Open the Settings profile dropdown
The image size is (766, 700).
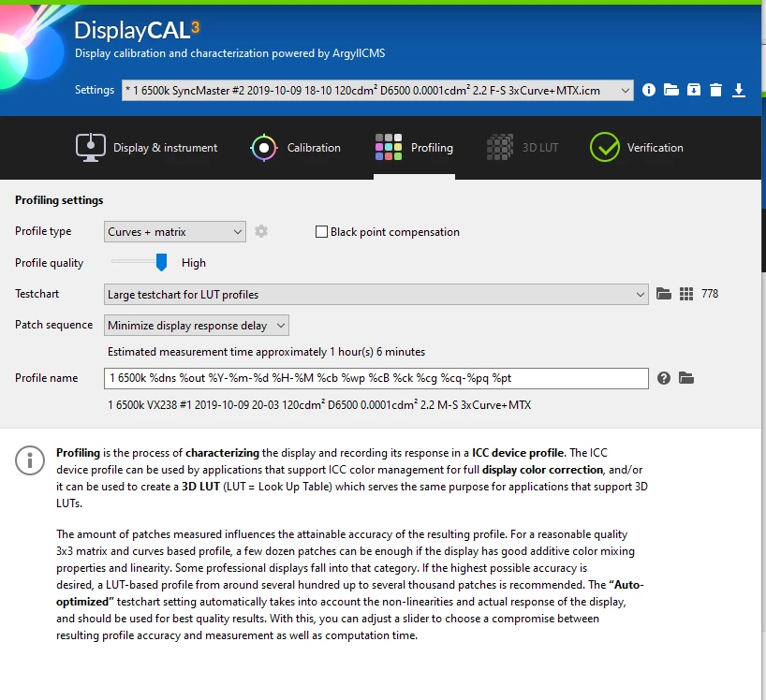tap(377, 90)
